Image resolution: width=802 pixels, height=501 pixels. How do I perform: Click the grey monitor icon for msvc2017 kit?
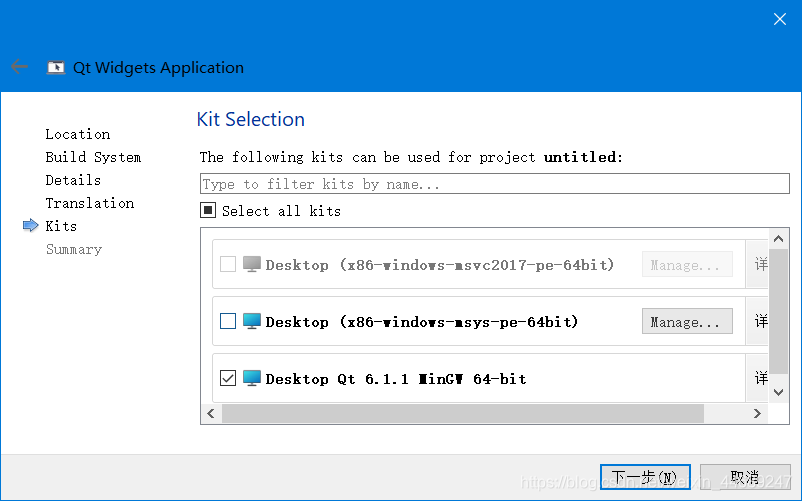tap(252, 264)
